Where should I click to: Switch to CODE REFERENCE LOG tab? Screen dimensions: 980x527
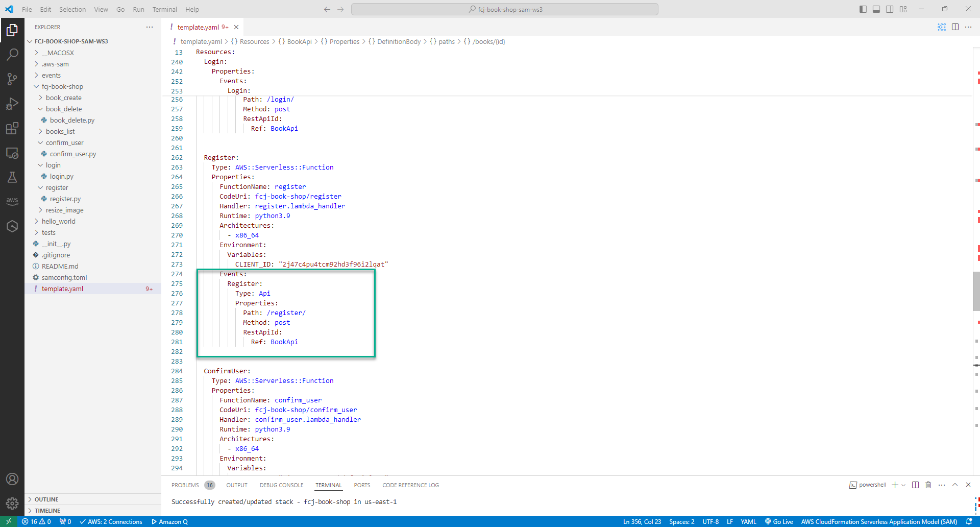click(410, 485)
